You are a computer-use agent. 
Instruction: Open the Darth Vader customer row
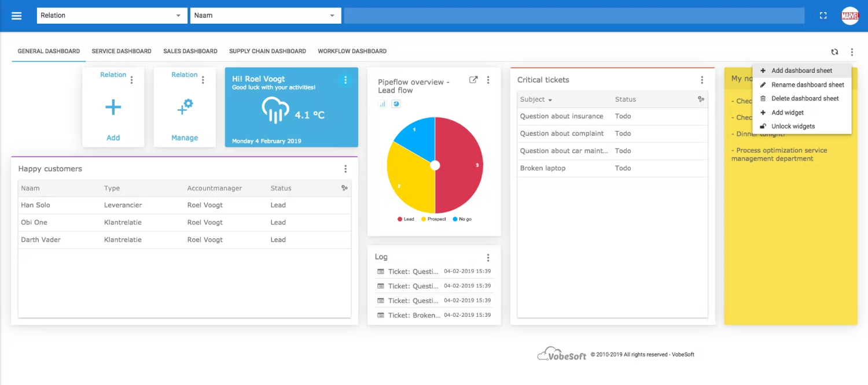point(185,240)
